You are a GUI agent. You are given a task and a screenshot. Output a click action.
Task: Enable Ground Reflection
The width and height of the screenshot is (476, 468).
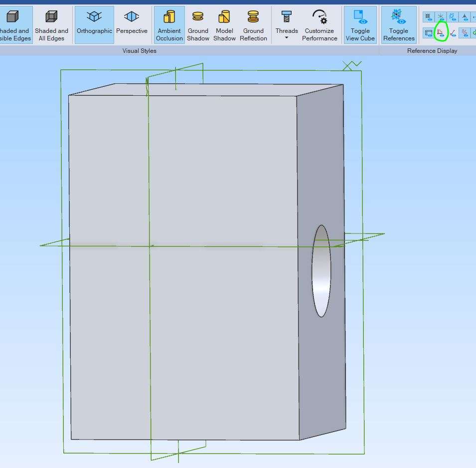(253, 25)
